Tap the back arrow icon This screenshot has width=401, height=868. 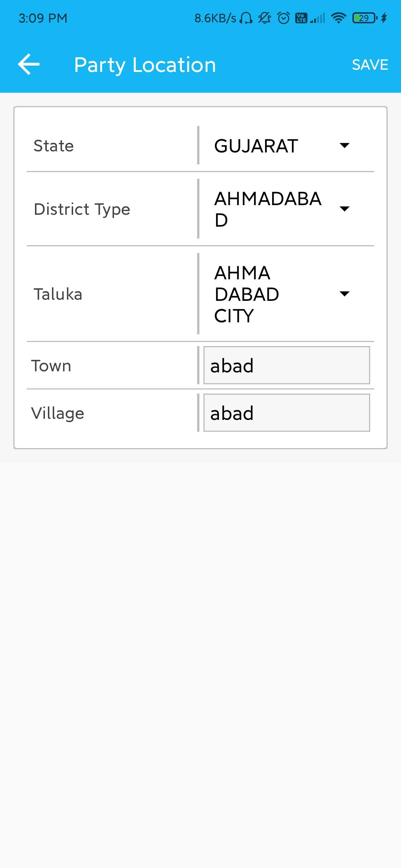29,64
